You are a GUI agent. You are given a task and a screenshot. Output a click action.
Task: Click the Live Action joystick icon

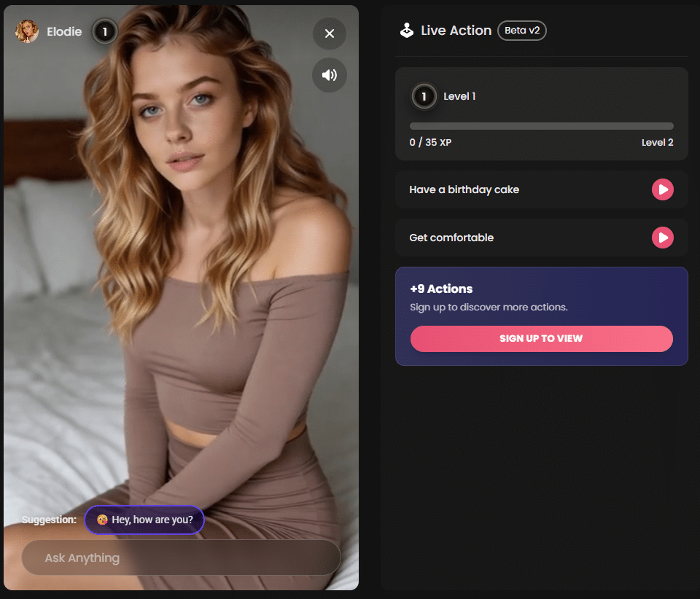[x=406, y=30]
